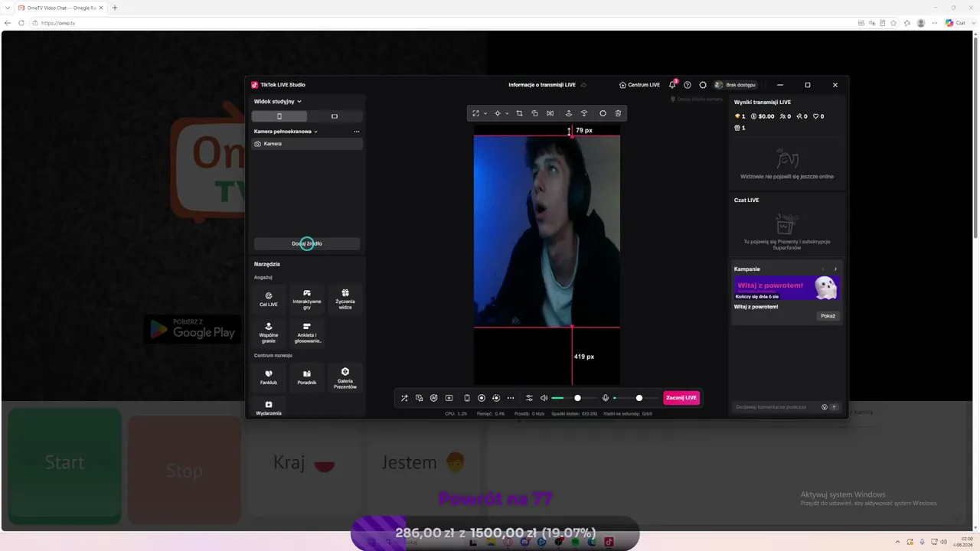Image resolution: width=980 pixels, height=551 pixels.
Task: Click the LIVE comment input field
Action: (775, 407)
